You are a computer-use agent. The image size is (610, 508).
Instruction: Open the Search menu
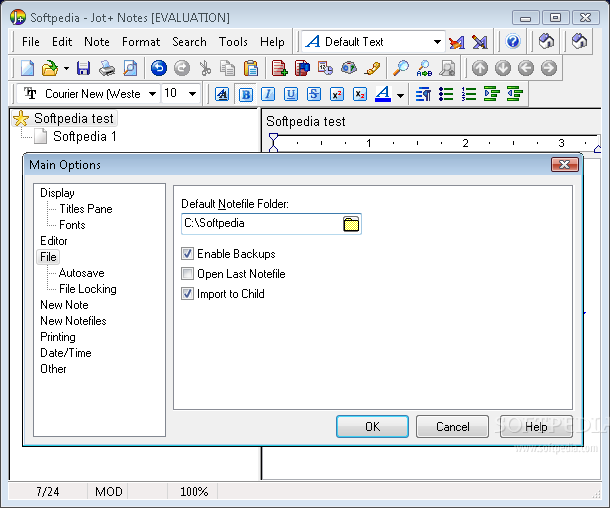[189, 42]
